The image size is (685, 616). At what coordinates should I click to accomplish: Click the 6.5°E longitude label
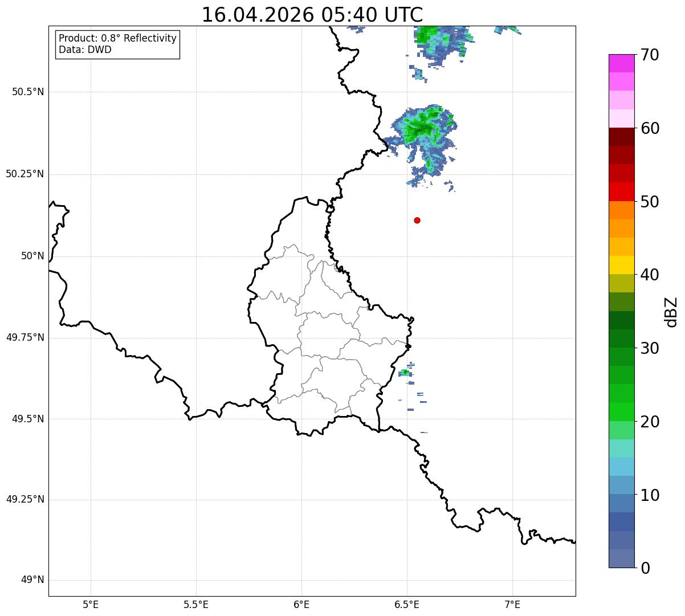(407, 604)
